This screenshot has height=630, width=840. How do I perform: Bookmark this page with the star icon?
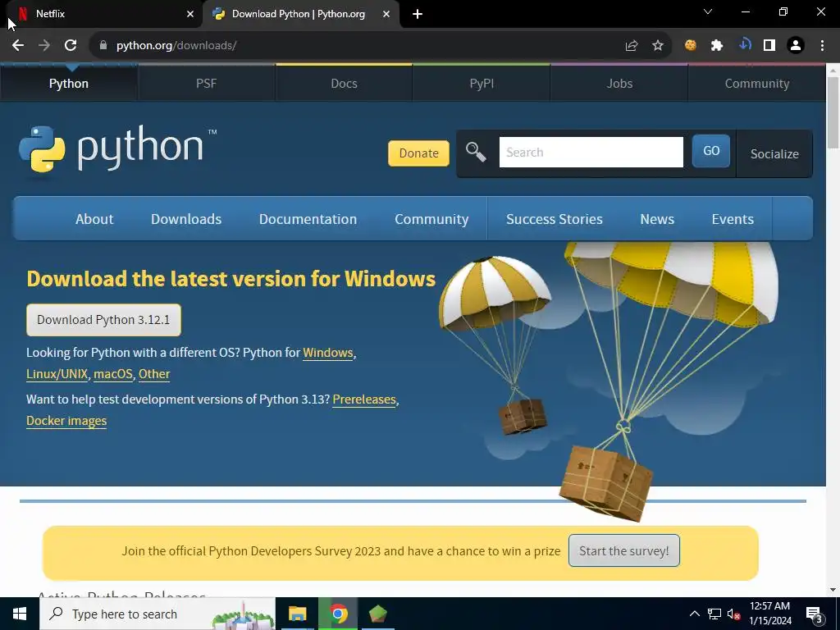pyautogui.click(x=658, y=46)
